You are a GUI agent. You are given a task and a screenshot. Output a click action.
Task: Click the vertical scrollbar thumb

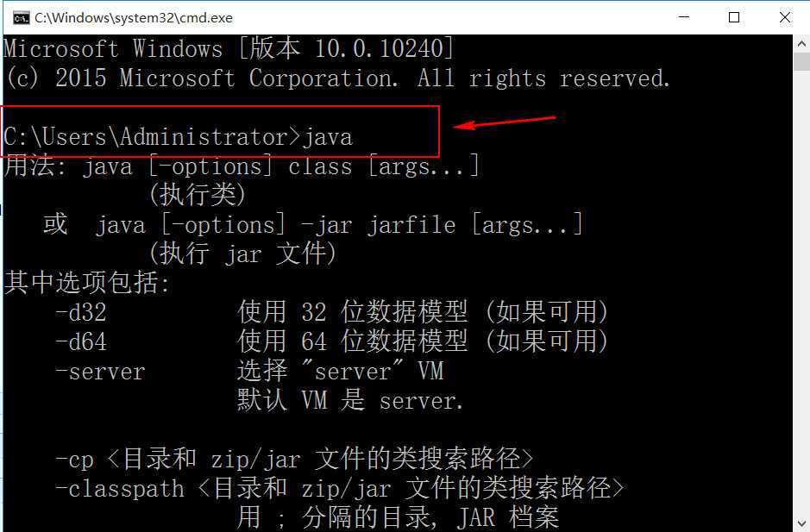coord(801,61)
